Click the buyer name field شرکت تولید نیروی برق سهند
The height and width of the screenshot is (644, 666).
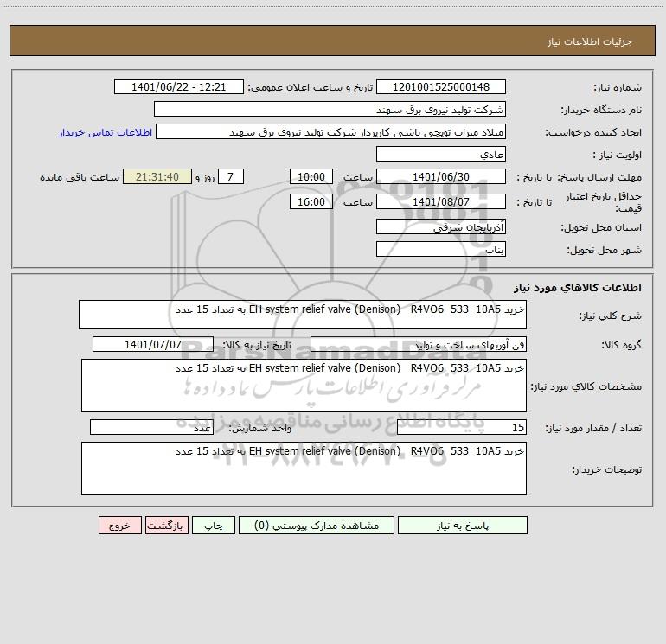click(x=330, y=109)
